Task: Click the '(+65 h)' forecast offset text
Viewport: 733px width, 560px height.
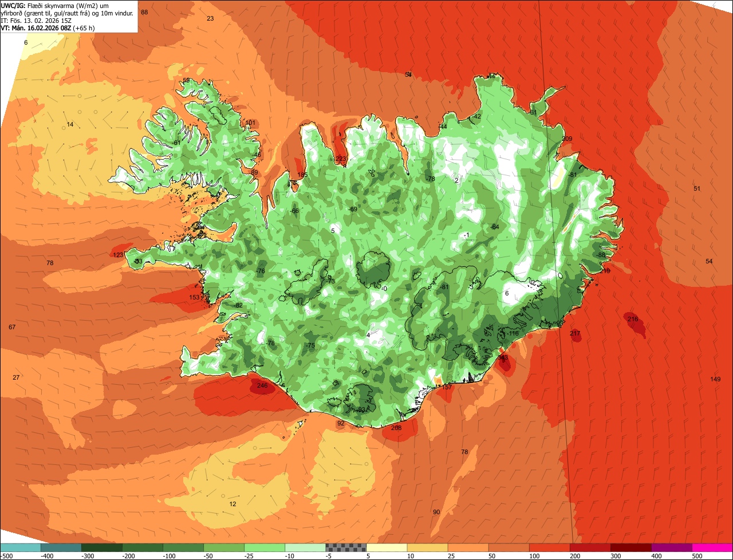Action: (x=84, y=27)
